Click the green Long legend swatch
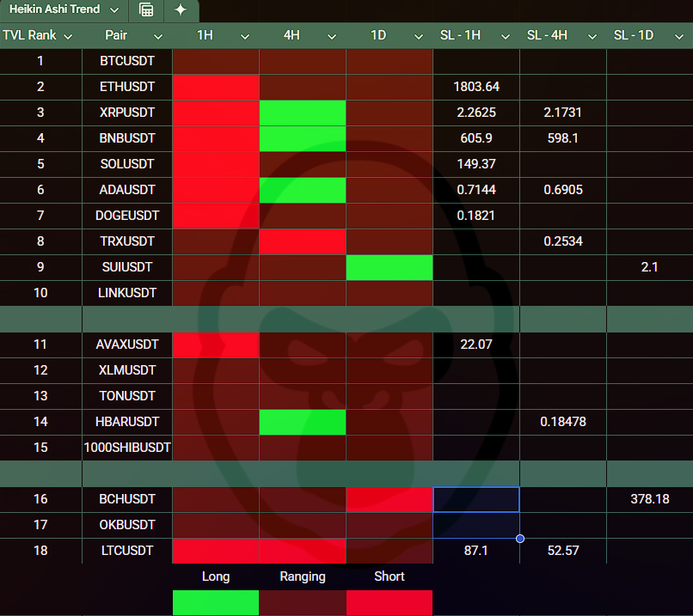 [216, 603]
